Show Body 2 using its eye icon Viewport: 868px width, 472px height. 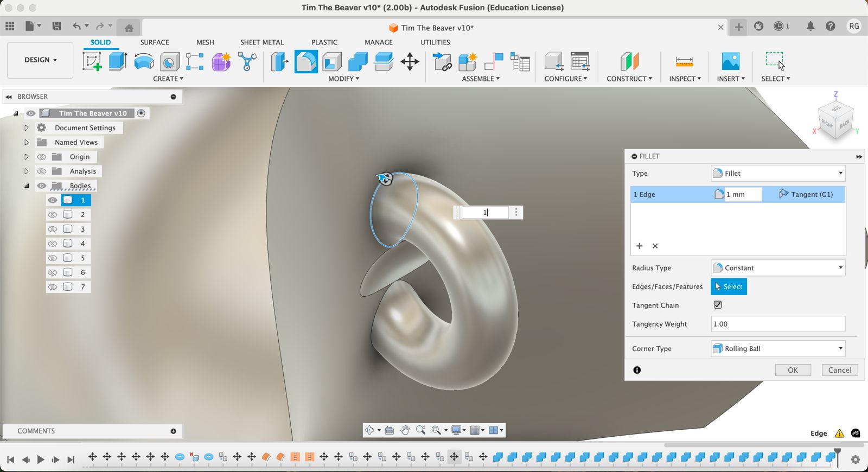pos(53,214)
